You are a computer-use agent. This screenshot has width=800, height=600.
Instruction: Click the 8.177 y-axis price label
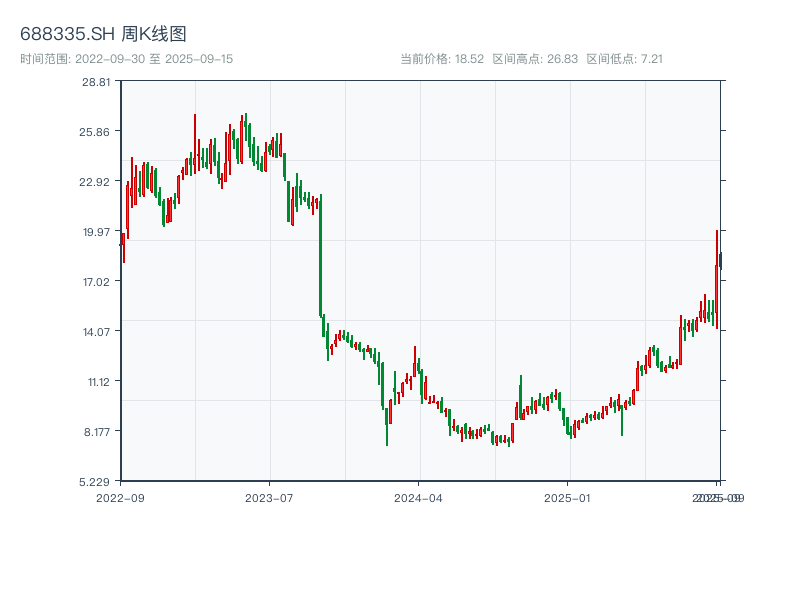pos(97,431)
